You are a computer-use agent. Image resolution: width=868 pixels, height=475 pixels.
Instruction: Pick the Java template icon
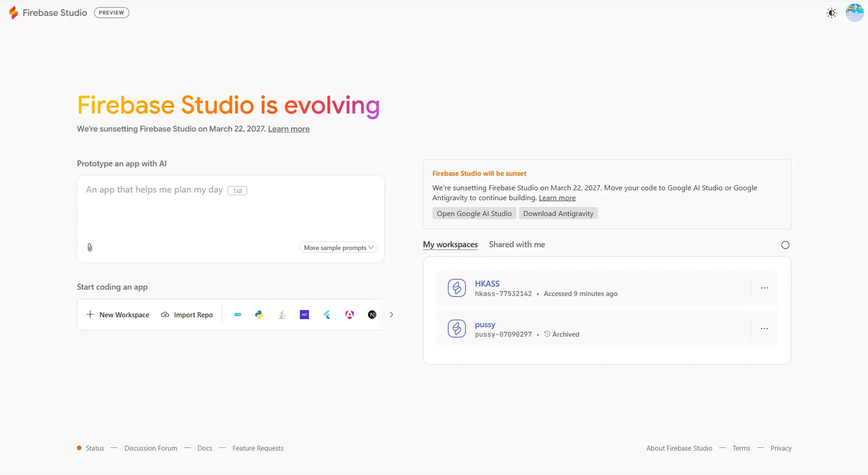coord(282,315)
